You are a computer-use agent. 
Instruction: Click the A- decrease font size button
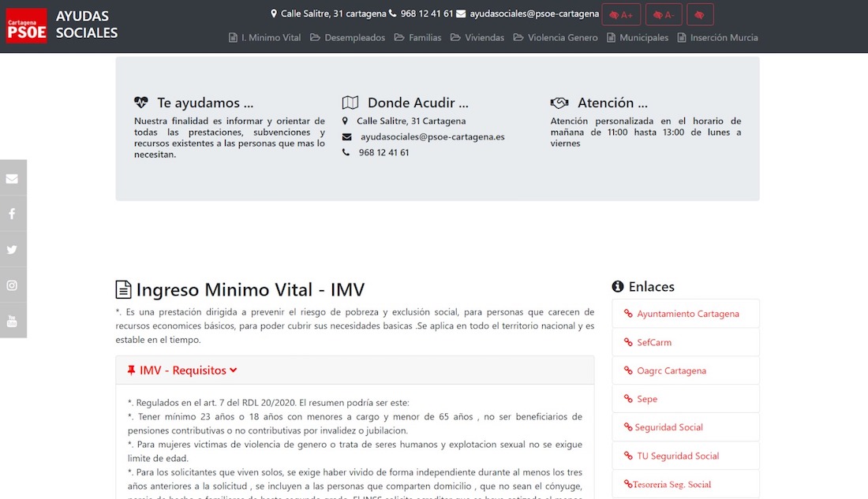tap(664, 15)
